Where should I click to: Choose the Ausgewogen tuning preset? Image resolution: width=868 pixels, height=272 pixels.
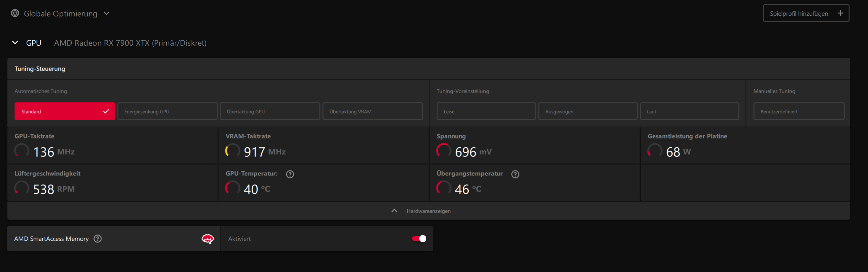pos(588,111)
